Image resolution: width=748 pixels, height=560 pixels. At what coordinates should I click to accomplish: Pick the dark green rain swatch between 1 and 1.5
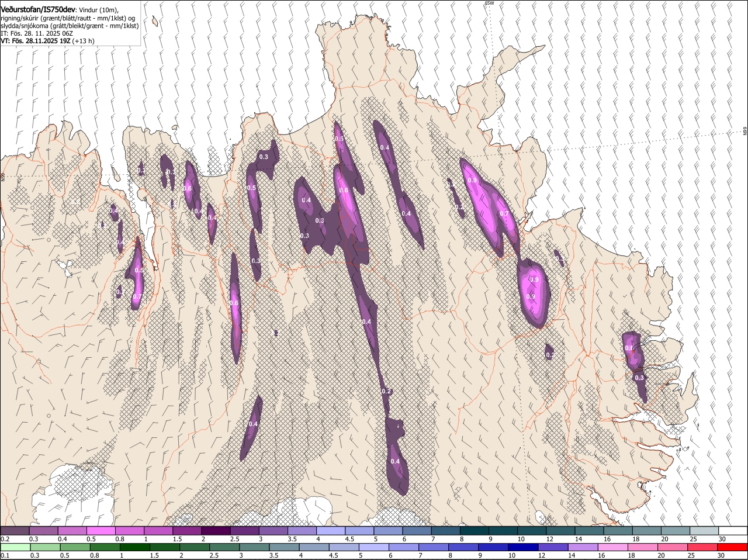(136, 547)
